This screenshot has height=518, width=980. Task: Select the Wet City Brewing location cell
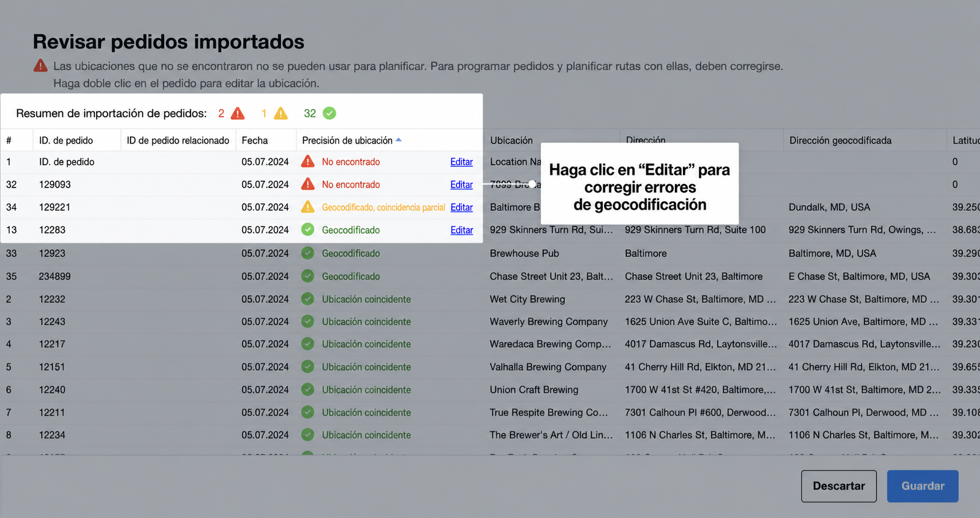coord(527,299)
